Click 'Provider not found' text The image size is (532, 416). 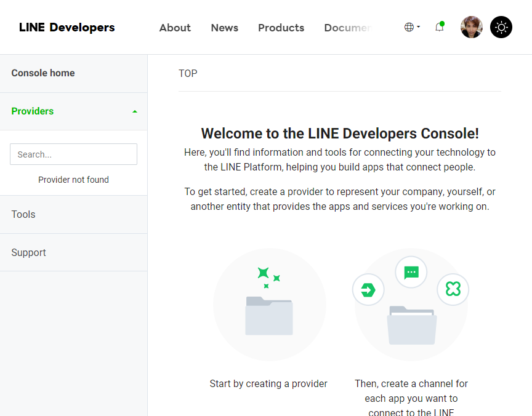tap(74, 180)
